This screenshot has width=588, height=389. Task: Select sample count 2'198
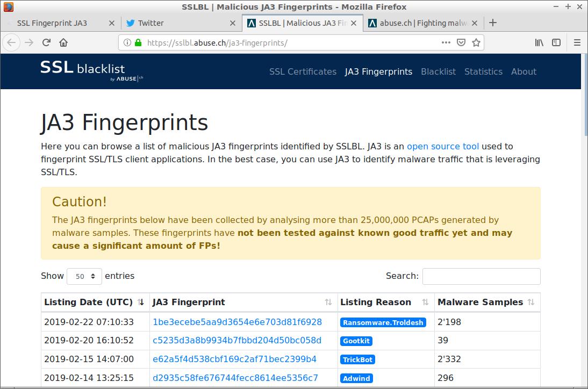449,322
